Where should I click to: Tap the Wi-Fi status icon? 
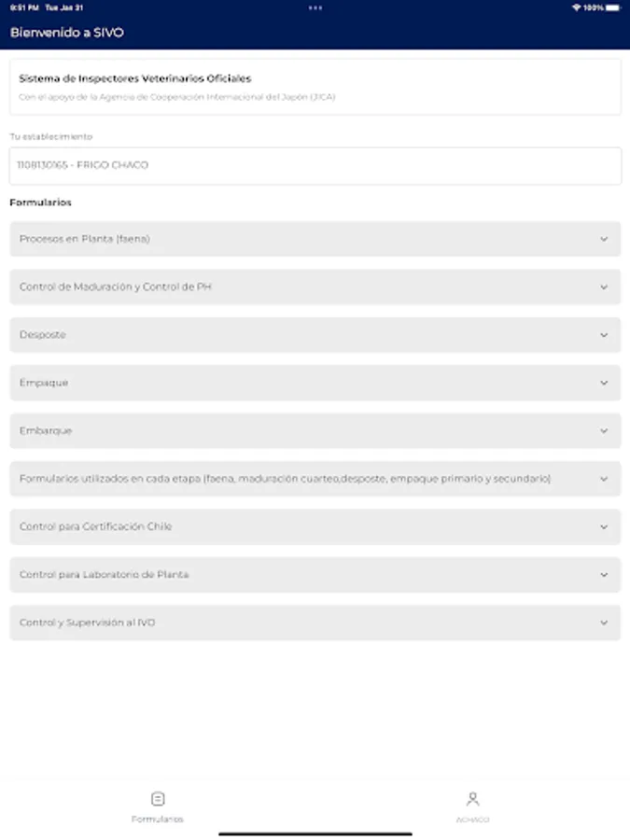576,7
